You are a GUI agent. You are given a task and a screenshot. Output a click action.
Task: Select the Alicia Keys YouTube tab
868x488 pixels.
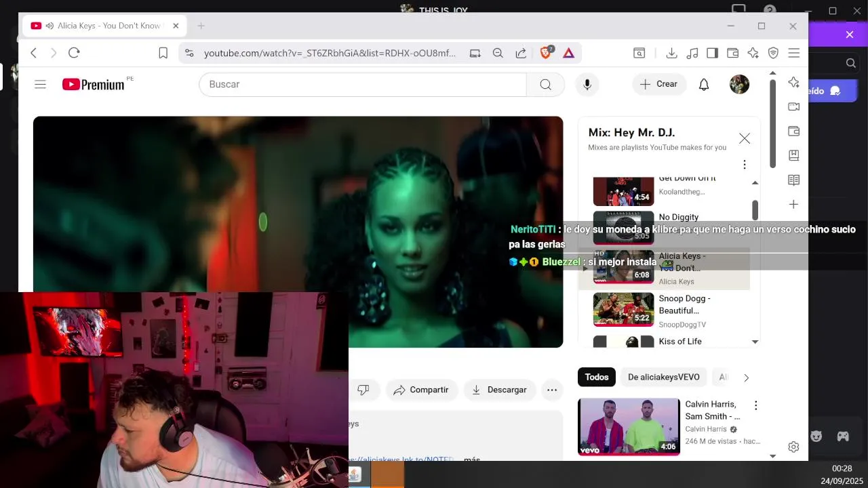tap(104, 26)
